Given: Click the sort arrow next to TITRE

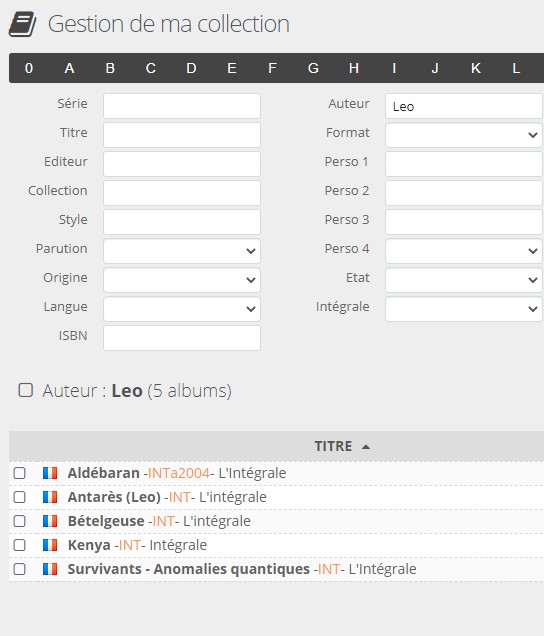Looking at the screenshot, I should click(366, 447).
